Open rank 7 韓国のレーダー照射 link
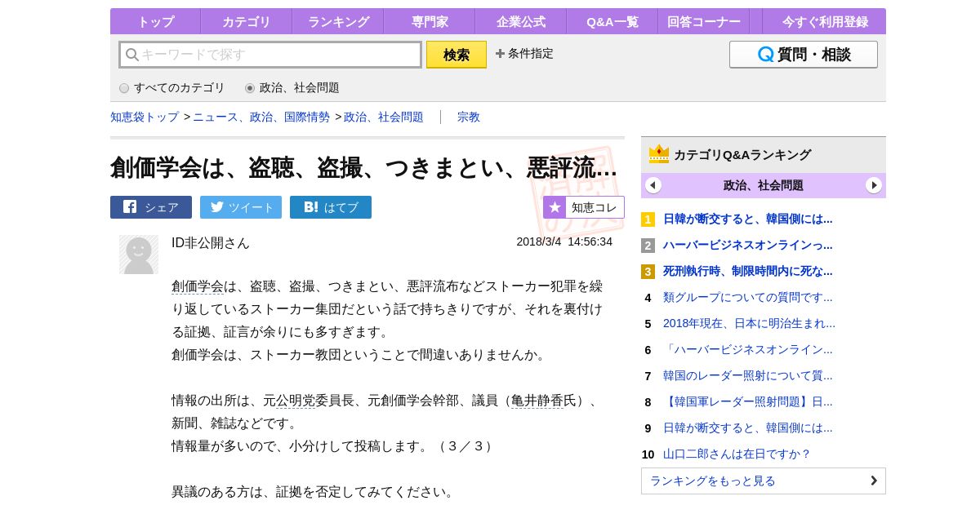Screen dimensions: 980x514 (748, 375)
